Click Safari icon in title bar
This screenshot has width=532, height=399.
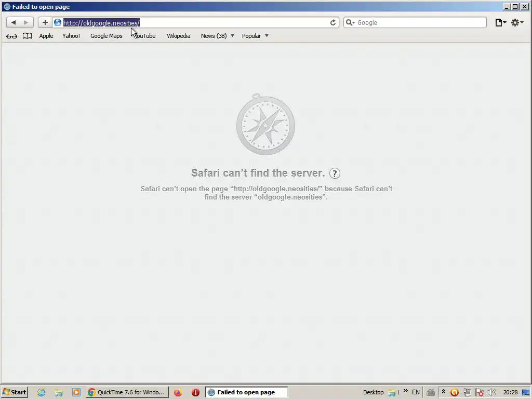coord(7,6)
